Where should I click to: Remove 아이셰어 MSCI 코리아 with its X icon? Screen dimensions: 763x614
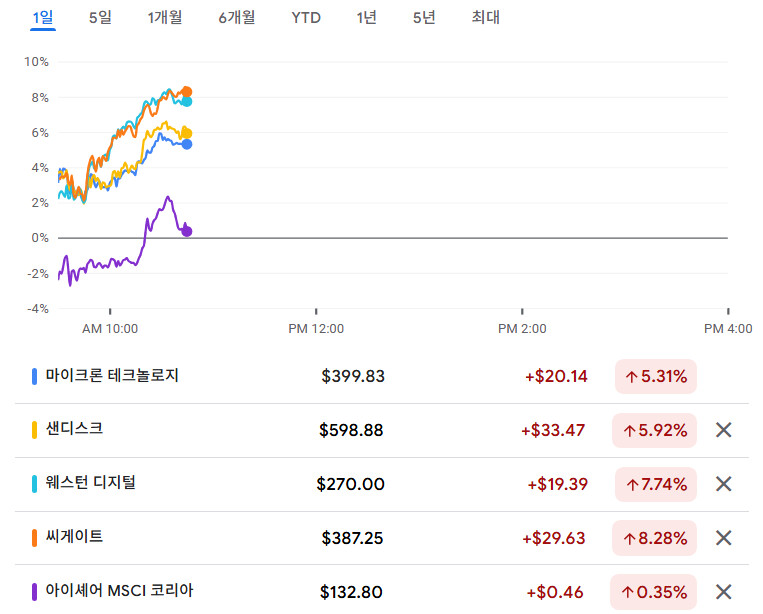pos(724,592)
